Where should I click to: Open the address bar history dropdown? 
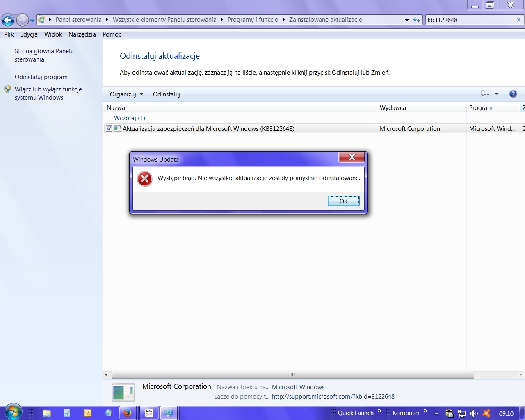click(x=406, y=20)
